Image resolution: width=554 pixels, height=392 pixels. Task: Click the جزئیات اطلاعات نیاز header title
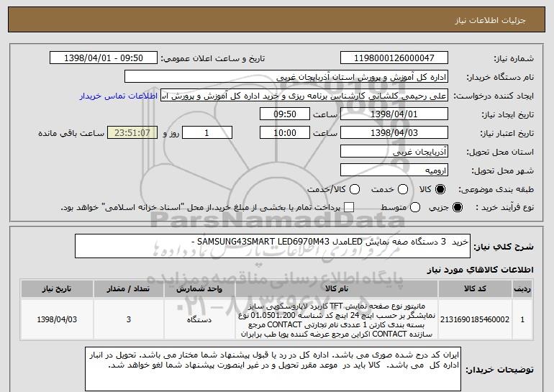coord(490,20)
